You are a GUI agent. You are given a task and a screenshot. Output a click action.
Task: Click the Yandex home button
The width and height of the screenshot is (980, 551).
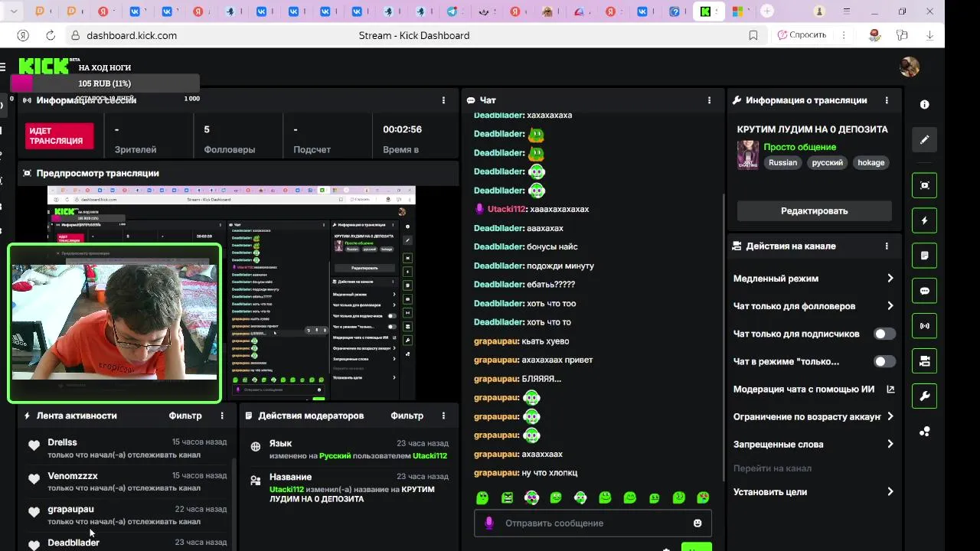[23, 35]
